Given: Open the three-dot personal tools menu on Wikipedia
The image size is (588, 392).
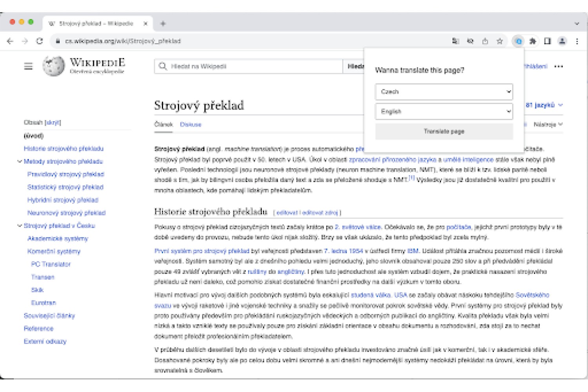Looking at the screenshot, I should tap(559, 66).
